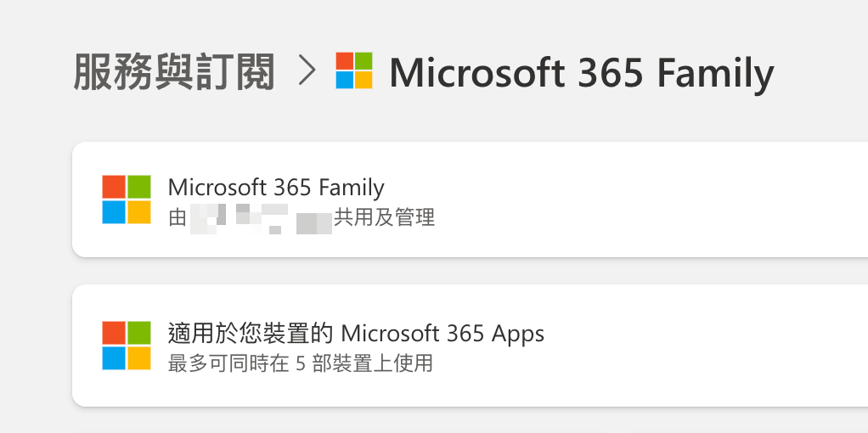The height and width of the screenshot is (433, 868).
Task: Click the Microsoft logo in the 365 Apps card
Action: click(127, 346)
